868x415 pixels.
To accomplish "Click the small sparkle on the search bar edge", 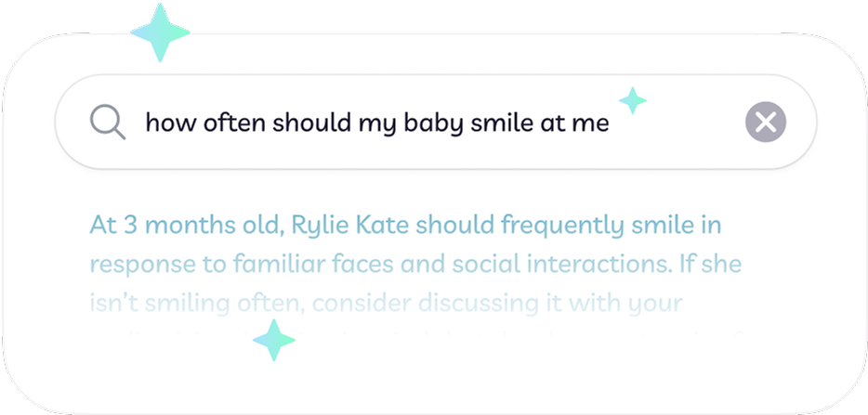I will [x=633, y=99].
